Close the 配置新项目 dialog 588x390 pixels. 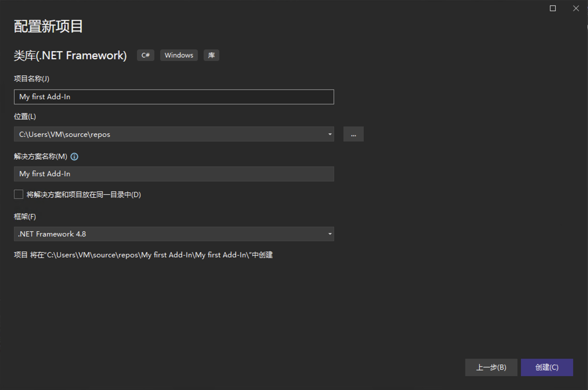pyautogui.click(x=576, y=8)
